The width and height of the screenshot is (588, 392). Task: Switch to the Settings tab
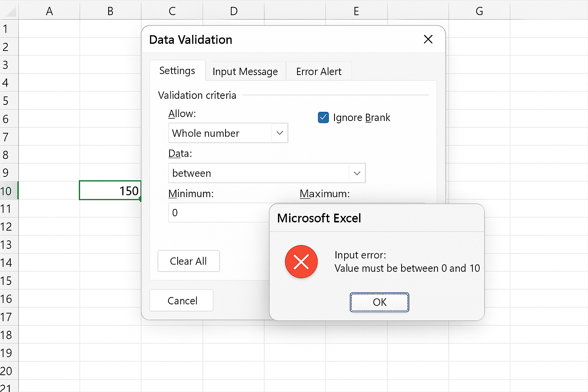coord(177,70)
